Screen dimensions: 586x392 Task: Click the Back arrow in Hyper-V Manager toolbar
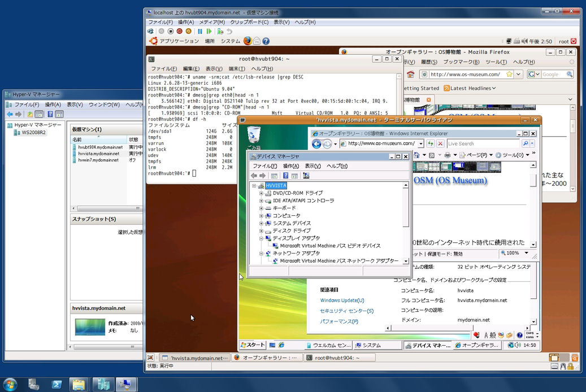(10, 114)
